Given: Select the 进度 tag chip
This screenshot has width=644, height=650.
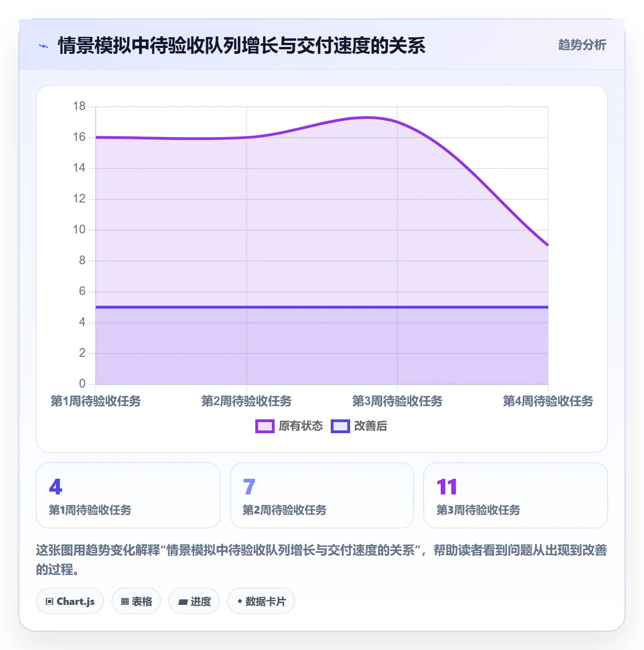Looking at the screenshot, I should point(194,601).
